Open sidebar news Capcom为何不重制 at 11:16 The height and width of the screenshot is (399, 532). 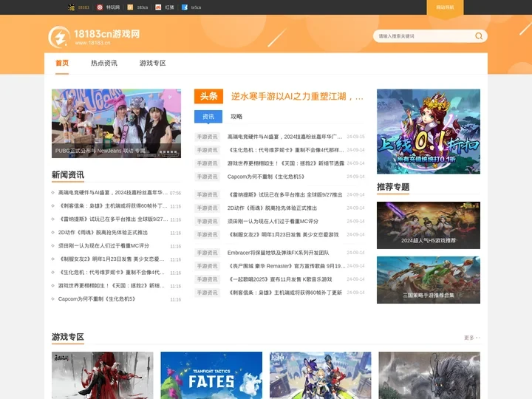pyautogui.click(x=98, y=299)
